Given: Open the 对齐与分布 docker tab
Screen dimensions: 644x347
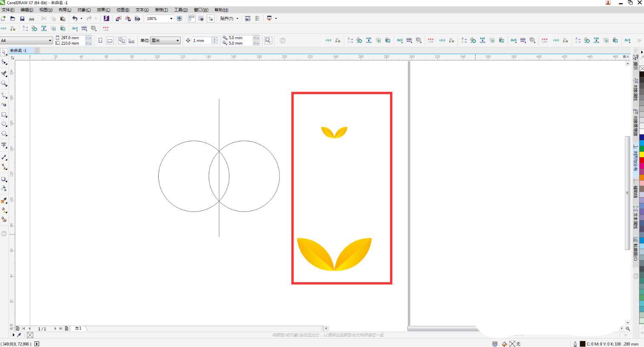Looking at the screenshot, I should [635, 158].
